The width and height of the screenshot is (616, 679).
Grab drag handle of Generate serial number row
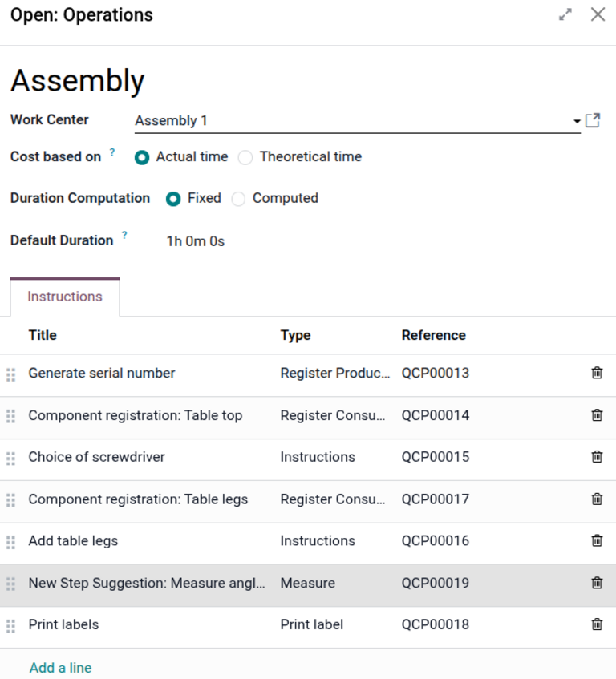(x=11, y=374)
